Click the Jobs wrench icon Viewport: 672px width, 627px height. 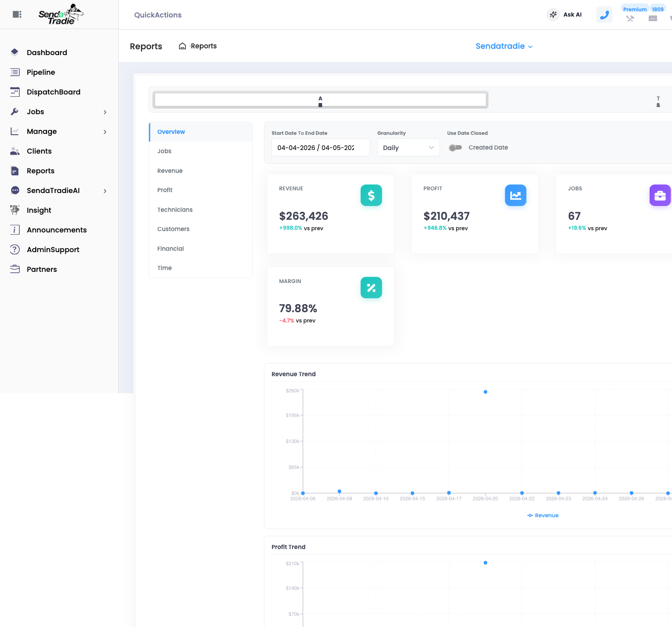tap(15, 112)
